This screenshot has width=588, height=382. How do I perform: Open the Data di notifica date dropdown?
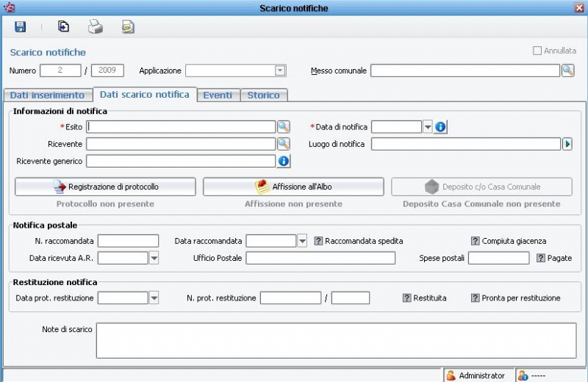click(x=427, y=127)
